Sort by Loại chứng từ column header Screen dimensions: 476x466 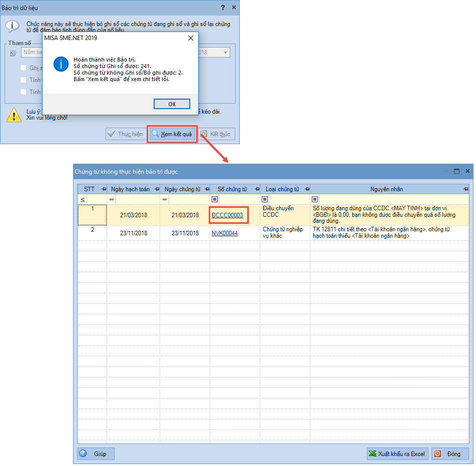(x=281, y=189)
